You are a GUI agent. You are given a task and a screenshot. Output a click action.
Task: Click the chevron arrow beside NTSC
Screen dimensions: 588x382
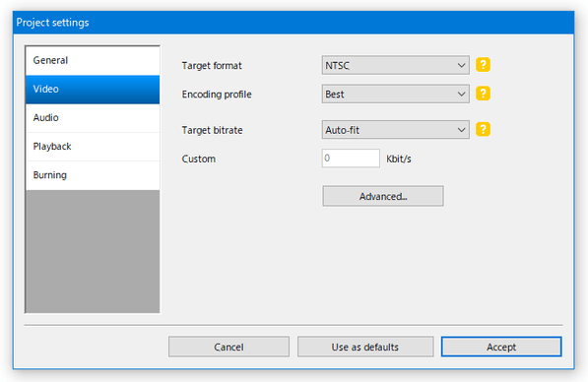[x=461, y=65]
